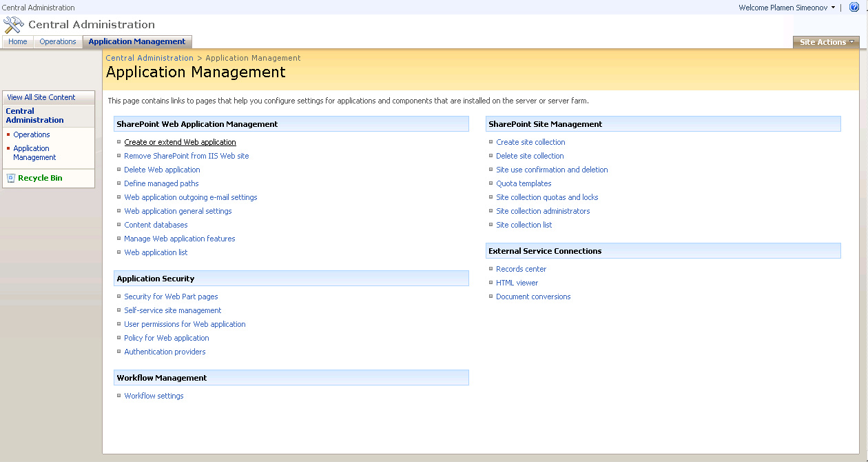Open Delete Web application link
This screenshot has height=462, width=868.
pos(162,170)
